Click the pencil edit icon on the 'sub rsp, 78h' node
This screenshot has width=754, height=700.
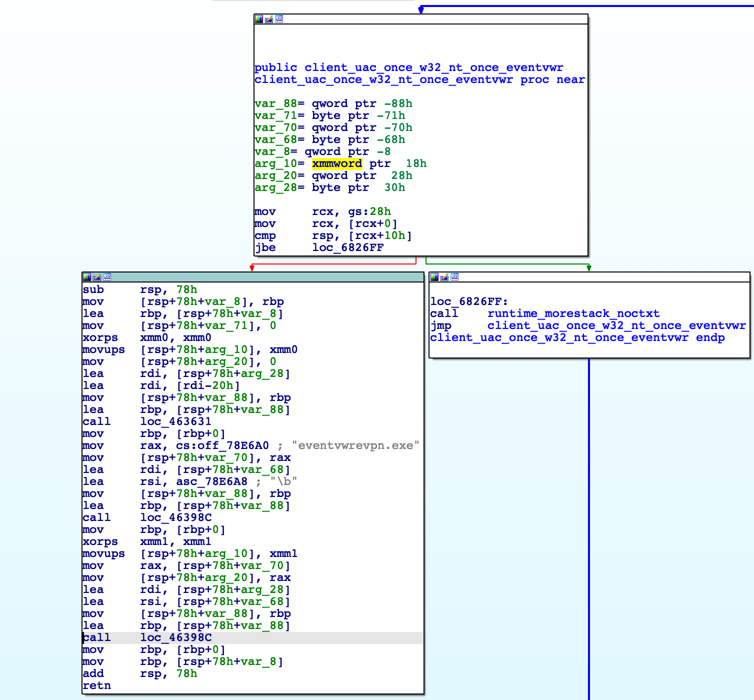97,277
